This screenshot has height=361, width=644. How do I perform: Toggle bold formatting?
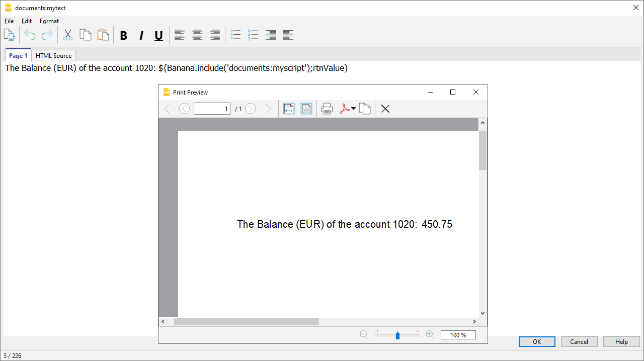[124, 35]
